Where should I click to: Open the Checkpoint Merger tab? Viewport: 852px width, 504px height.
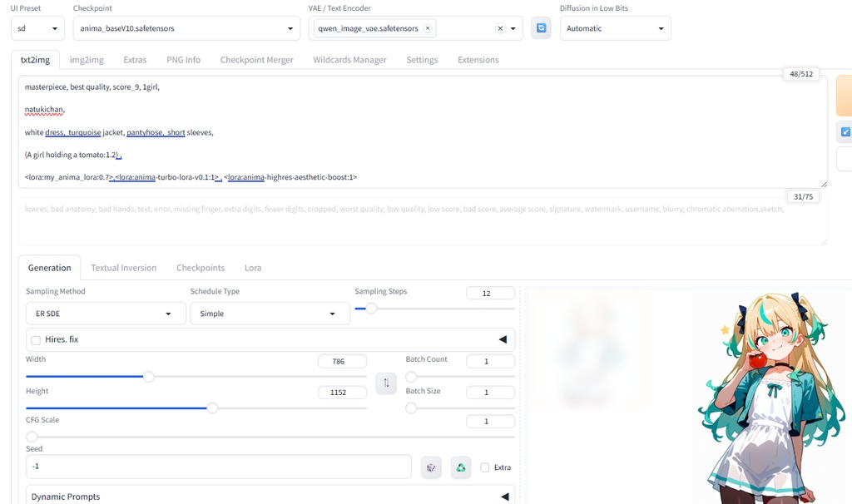pos(256,60)
